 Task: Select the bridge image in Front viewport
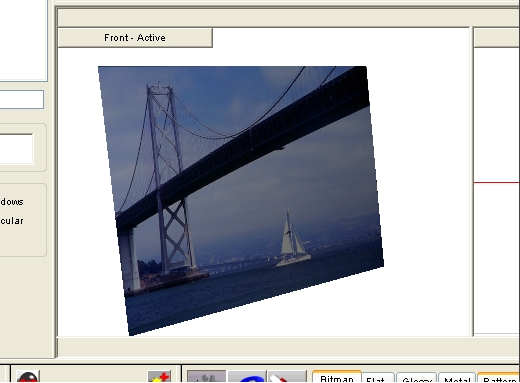[x=241, y=200]
